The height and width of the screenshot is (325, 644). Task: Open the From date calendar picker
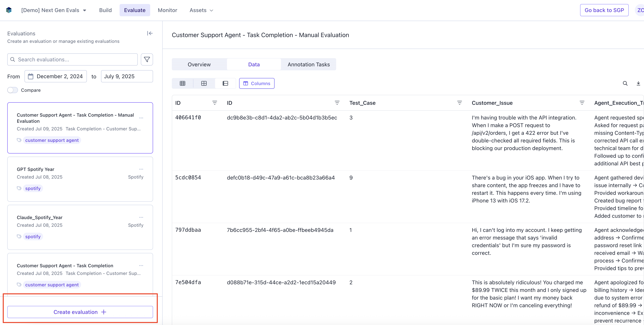coord(56,76)
